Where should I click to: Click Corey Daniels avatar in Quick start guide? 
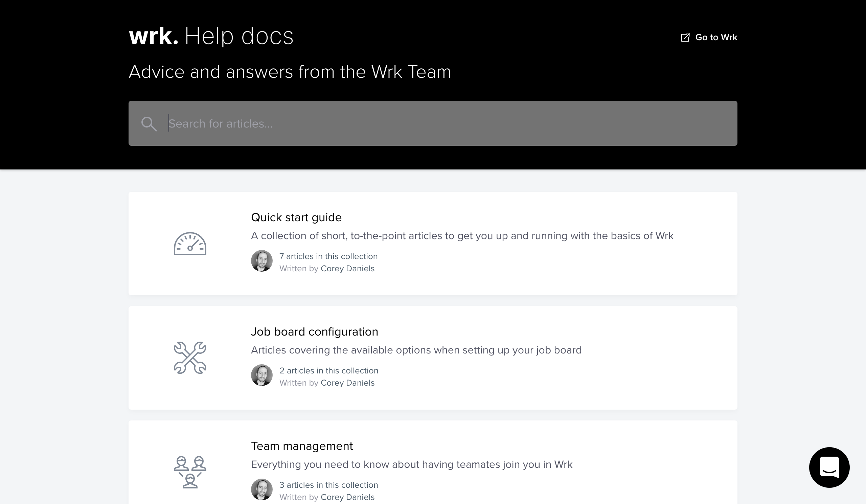click(x=262, y=261)
